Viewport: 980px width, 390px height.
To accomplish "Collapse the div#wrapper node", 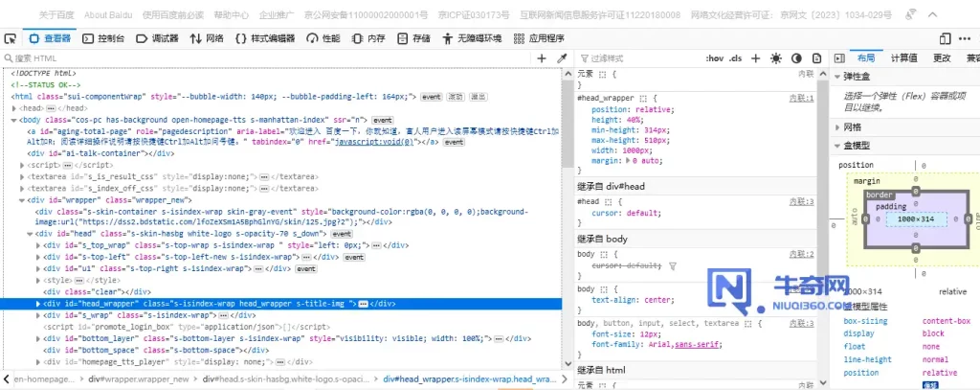I will (x=23, y=200).
